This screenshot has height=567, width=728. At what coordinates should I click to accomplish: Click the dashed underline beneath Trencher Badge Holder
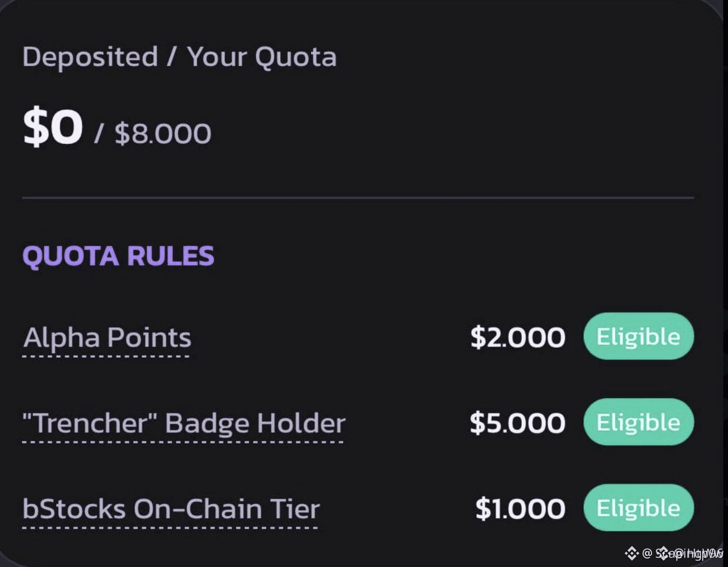click(x=183, y=442)
